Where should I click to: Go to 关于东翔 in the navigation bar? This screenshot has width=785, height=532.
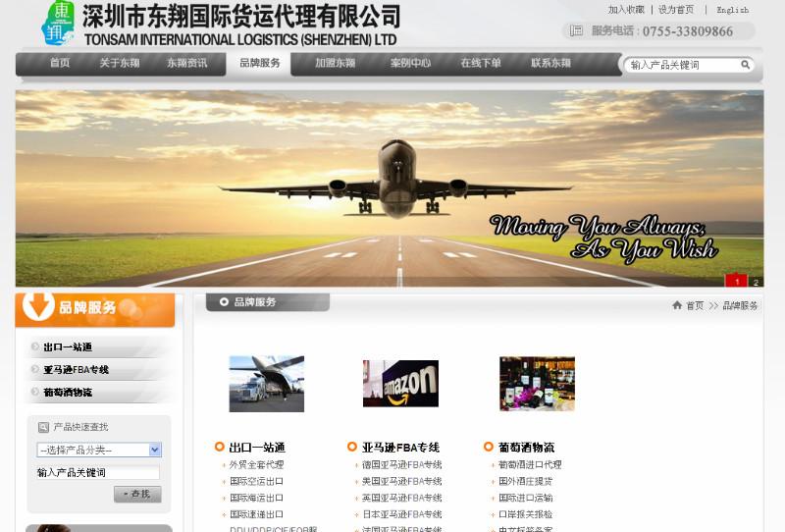119,63
